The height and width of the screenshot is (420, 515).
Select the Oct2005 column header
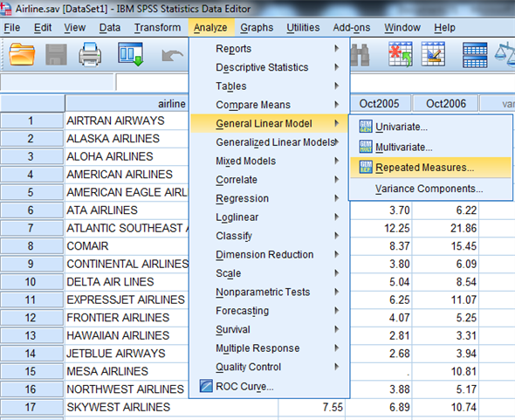(x=380, y=104)
